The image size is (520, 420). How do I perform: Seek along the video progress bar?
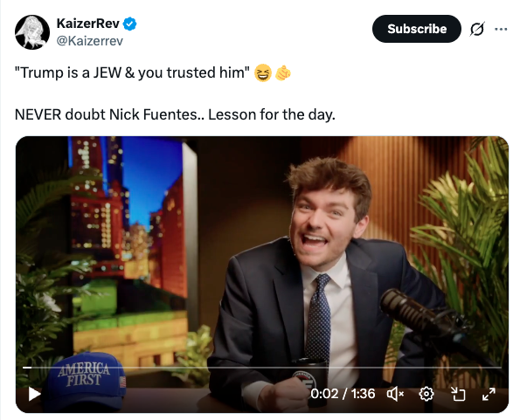click(x=262, y=368)
